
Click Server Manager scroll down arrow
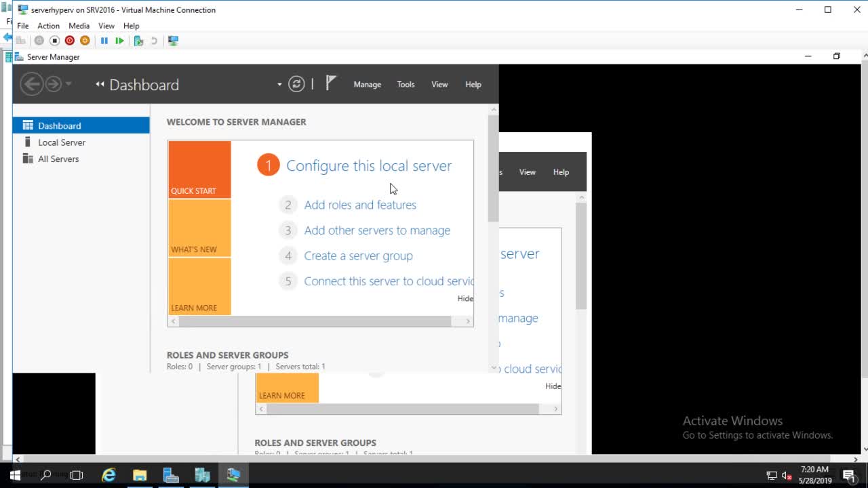493,367
